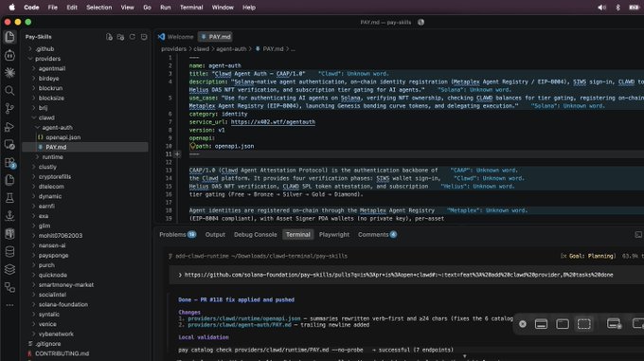Screen dimensions: 644x361
Task: Switch to the Welcome editor tab
Action: click(176, 37)
